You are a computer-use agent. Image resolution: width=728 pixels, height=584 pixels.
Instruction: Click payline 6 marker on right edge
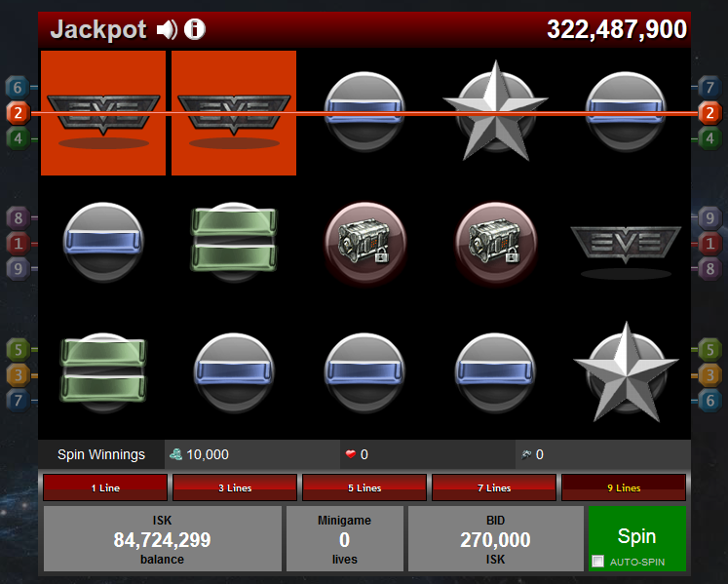(x=709, y=400)
